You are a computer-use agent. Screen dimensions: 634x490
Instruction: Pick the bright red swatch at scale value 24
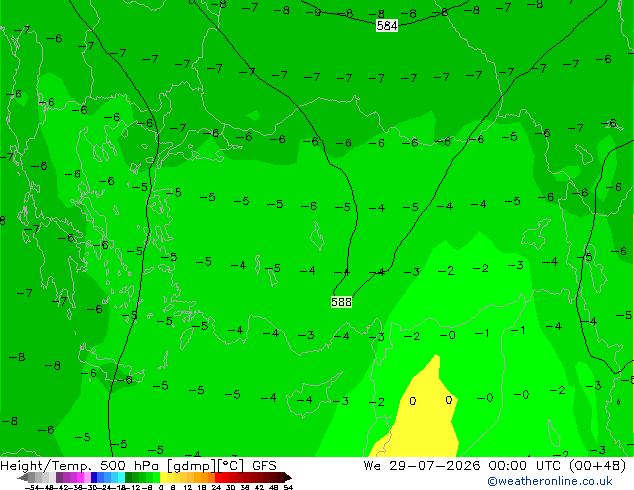pos(218,477)
